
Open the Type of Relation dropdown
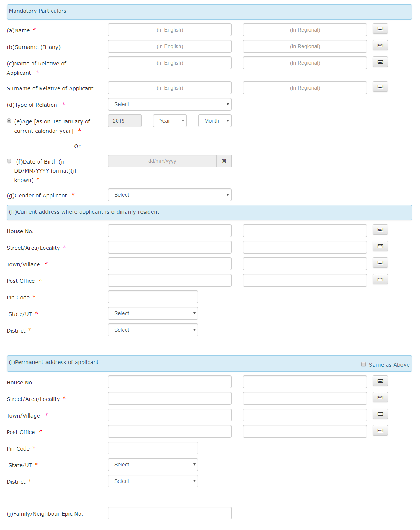169,104
